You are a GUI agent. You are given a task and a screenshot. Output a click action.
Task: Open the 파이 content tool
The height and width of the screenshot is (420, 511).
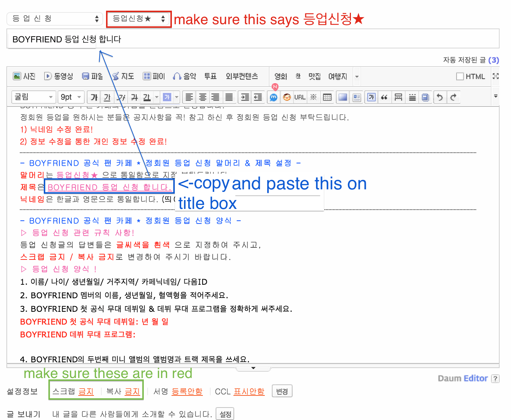(x=154, y=76)
